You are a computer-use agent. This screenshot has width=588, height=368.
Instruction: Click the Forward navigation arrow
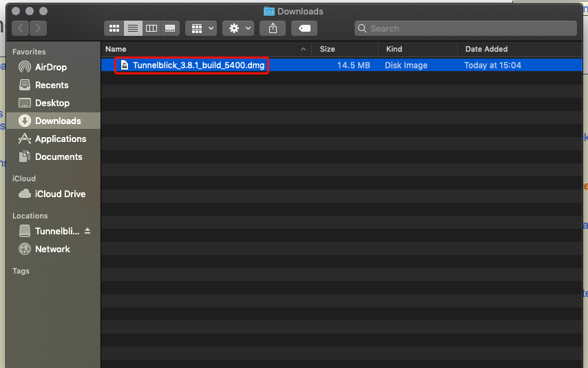(39, 28)
